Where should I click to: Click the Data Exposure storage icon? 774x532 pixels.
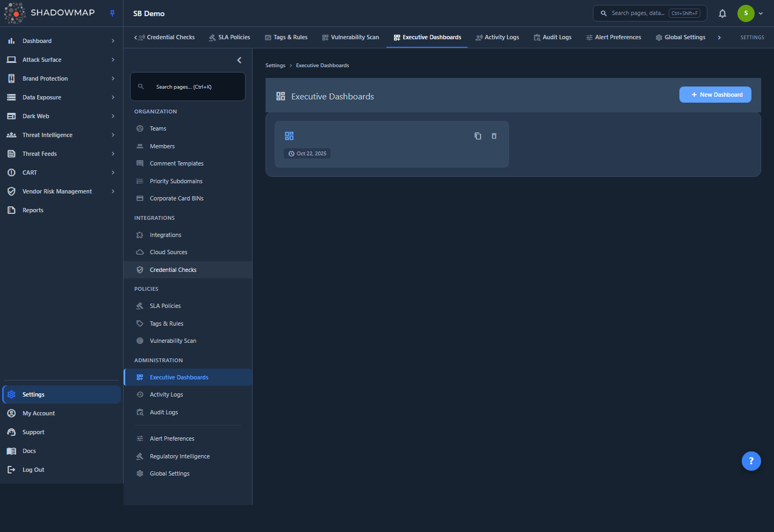click(x=11, y=97)
